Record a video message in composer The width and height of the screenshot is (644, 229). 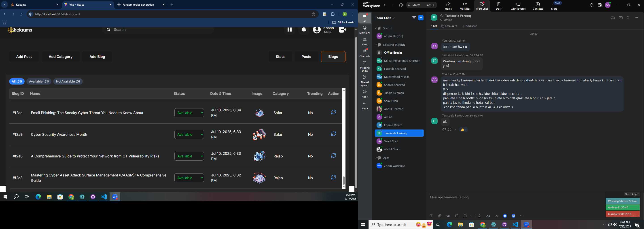(x=488, y=216)
